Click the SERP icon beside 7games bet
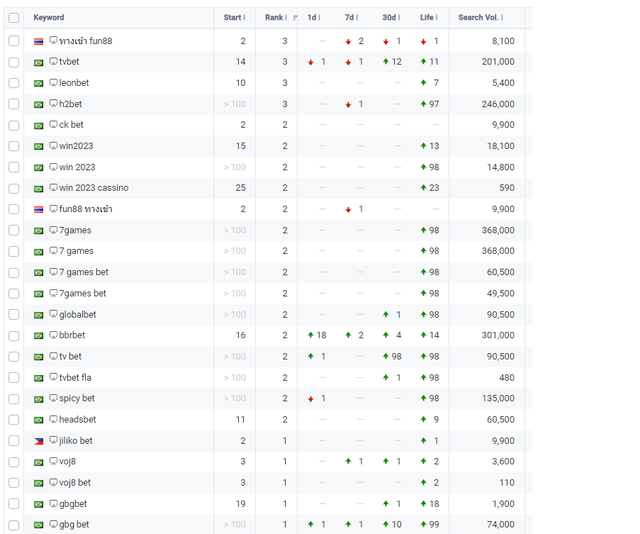640x534 pixels. tap(53, 293)
